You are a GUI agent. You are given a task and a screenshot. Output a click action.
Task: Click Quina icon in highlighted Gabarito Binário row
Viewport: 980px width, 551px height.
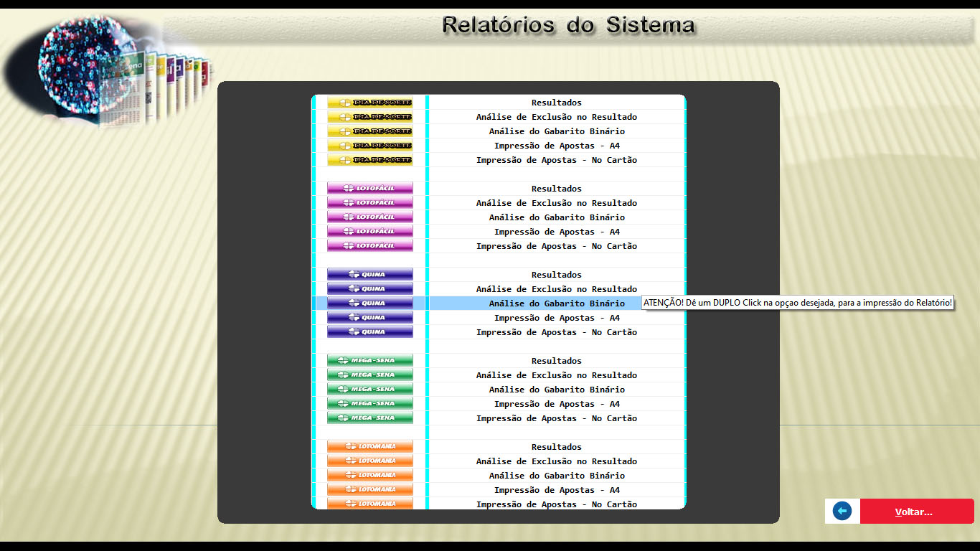click(x=370, y=303)
